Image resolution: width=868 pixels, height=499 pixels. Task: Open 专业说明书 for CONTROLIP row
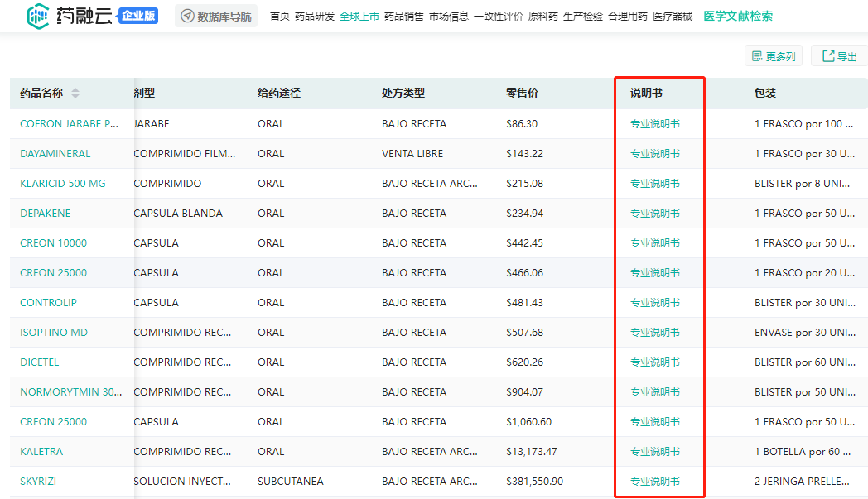click(x=655, y=303)
